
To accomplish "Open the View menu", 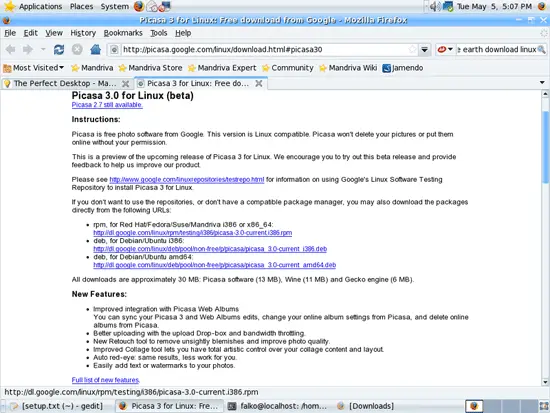I will 54,33.
